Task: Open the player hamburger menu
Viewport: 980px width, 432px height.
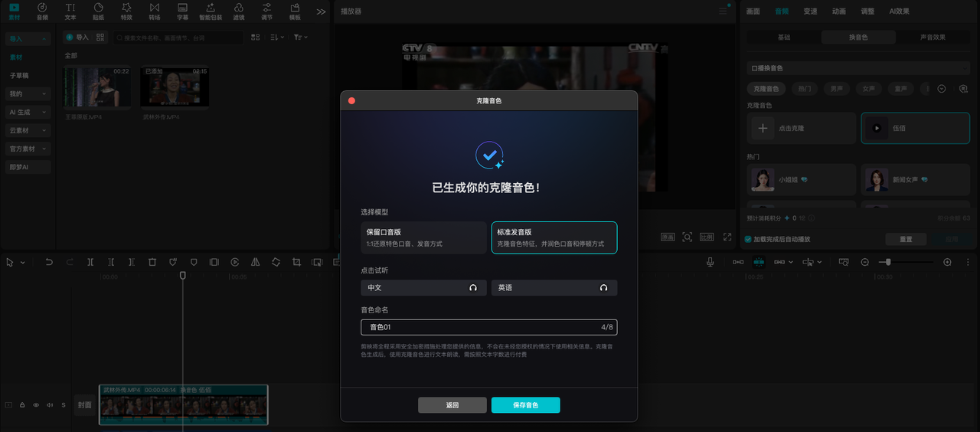Action: 724,11
